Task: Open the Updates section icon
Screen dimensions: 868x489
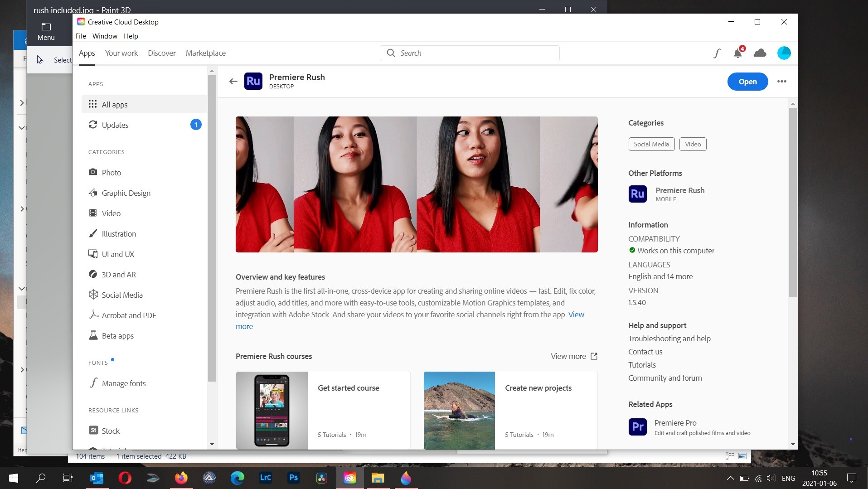Action: [92, 125]
